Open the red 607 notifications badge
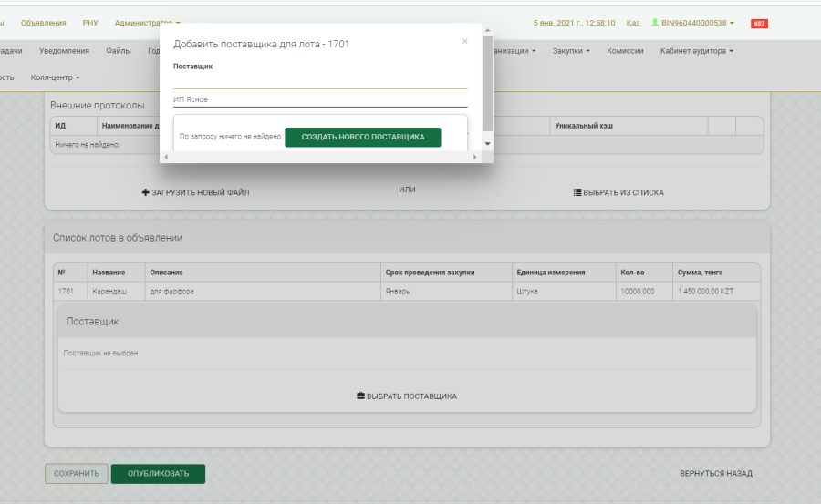Image resolution: width=821 pixels, height=504 pixels. (758, 23)
